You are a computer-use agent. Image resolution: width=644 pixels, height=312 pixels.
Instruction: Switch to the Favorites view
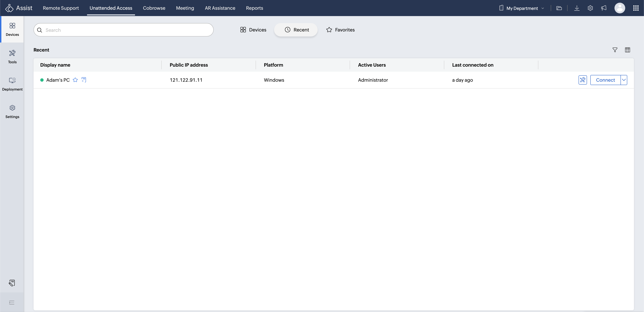[340, 30]
